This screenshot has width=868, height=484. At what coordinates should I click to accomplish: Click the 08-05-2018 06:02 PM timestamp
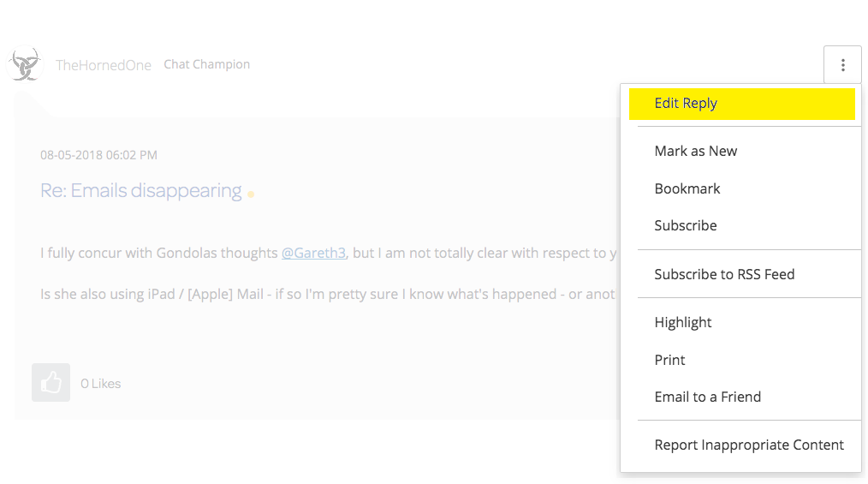coord(98,155)
